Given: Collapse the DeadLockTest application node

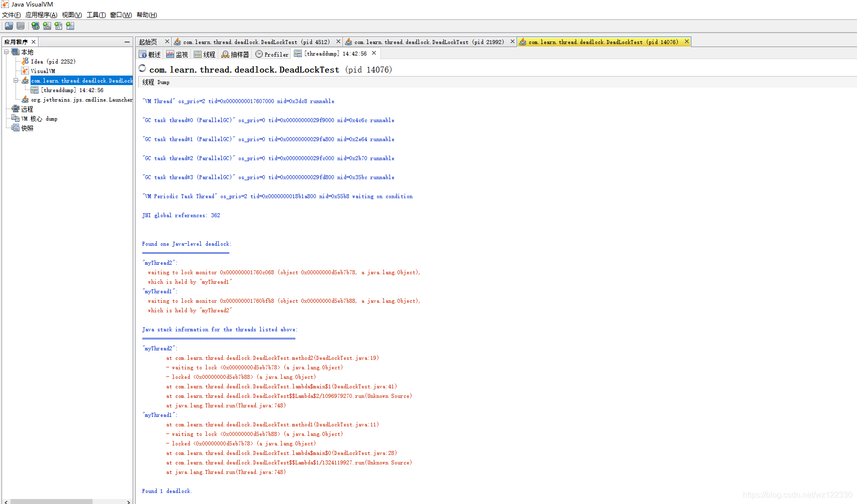Looking at the screenshot, I should pyautogui.click(x=16, y=81).
